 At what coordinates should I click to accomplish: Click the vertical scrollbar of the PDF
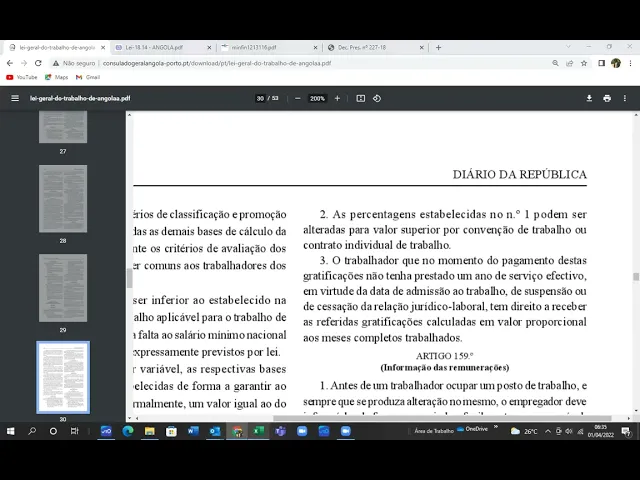click(636, 277)
